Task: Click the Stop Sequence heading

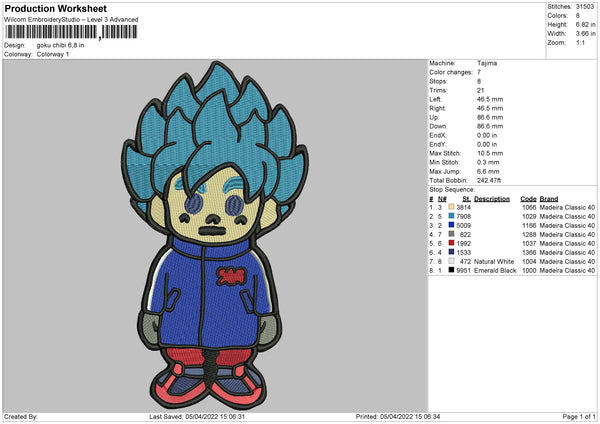Action: point(452,190)
